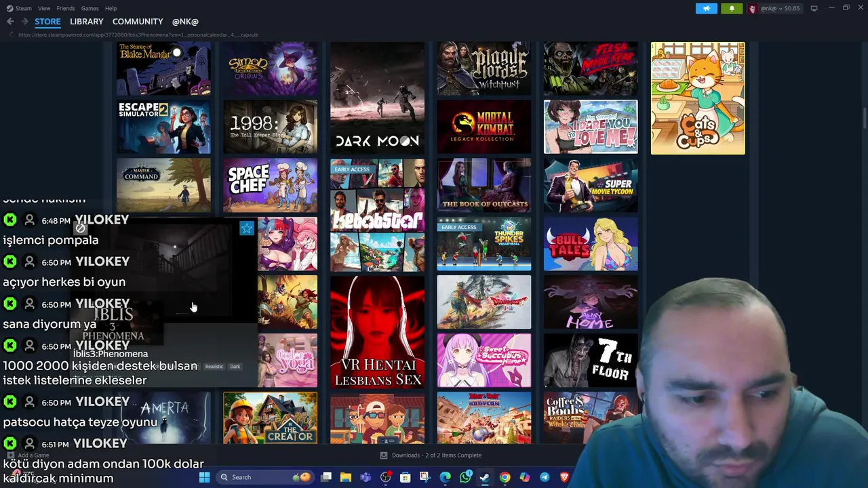The height and width of the screenshot is (488, 868).
Task: Open 1998: The Toll Keeper Story capsule
Action: tap(270, 127)
